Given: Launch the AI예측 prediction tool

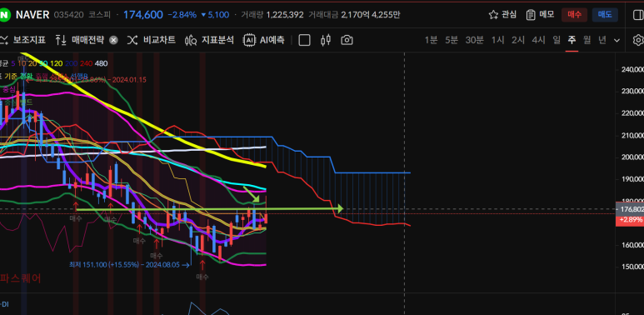Looking at the screenshot, I should (x=263, y=40).
